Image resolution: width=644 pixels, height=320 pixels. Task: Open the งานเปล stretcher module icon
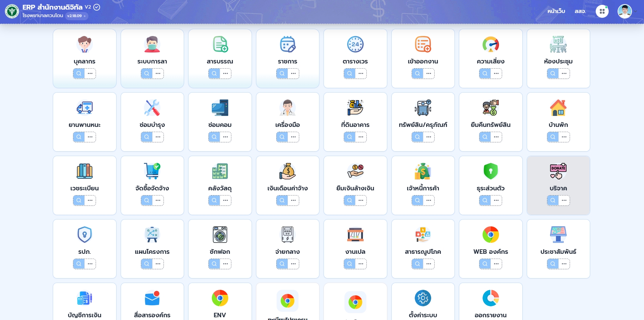click(x=355, y=235)
